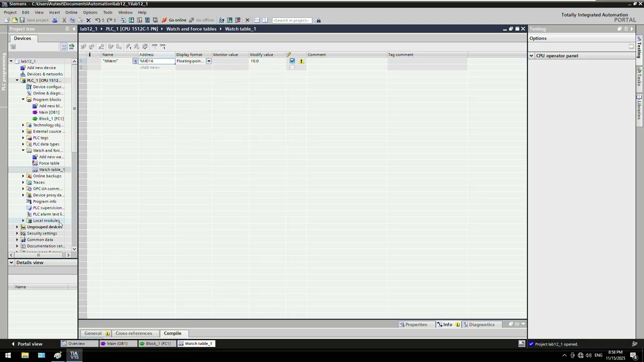Collapse the Details view panel
This screenshot has height=362, width=644.
click(x=11, y=262)
